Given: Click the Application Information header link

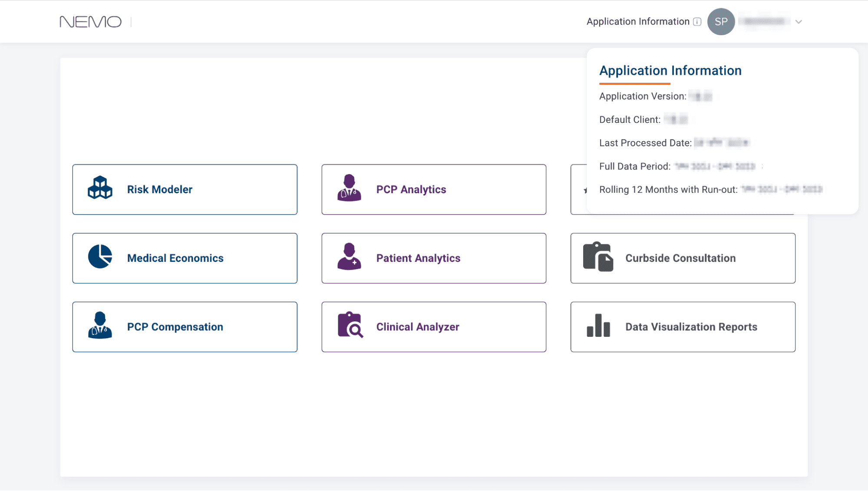Looking at the screenshot, I should point(637,22).
